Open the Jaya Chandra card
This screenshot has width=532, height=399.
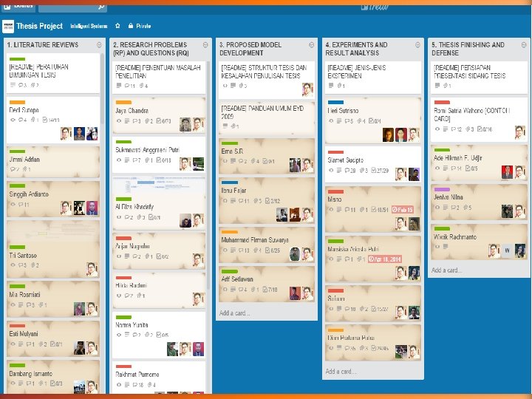[x=159, y=116]
